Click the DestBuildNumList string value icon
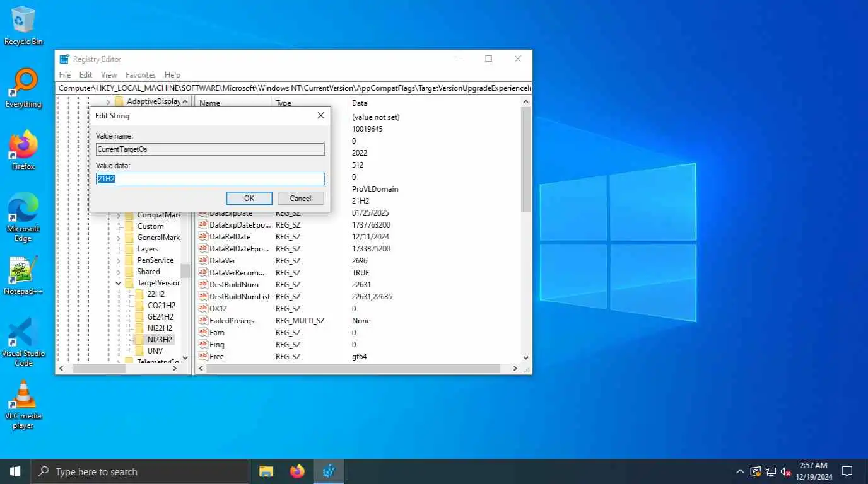 pos(203,296)
